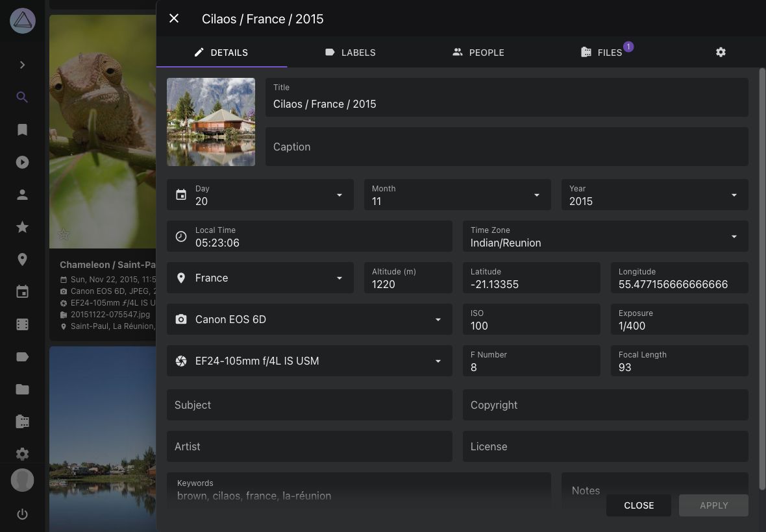Switch to the Files tab

point(602,53)
